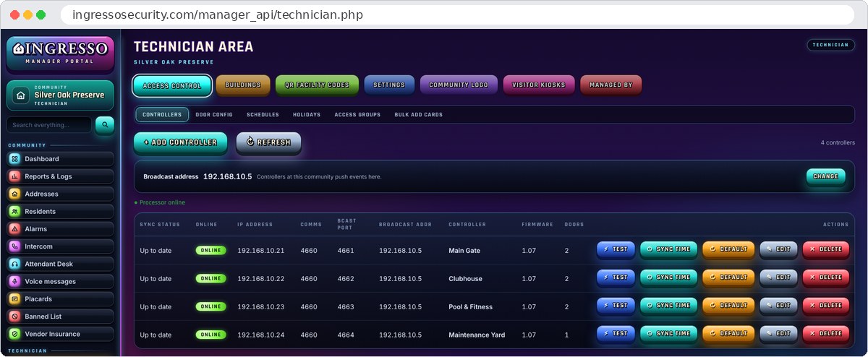Click Default for Clubhouse controller
Image resolution: width=868 pixels, height=357 pixels.
(728, 278)
